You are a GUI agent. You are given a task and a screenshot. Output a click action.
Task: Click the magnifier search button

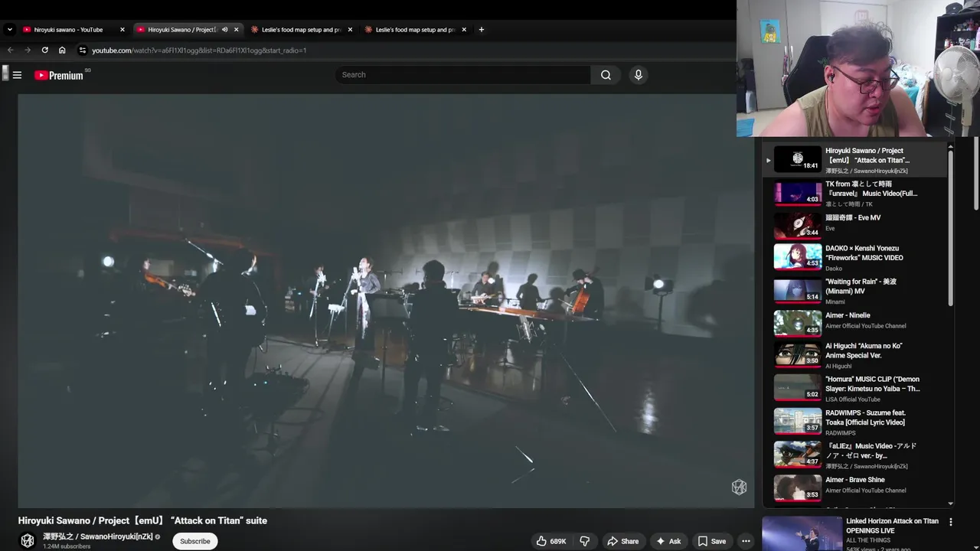[x=606, y=75]
